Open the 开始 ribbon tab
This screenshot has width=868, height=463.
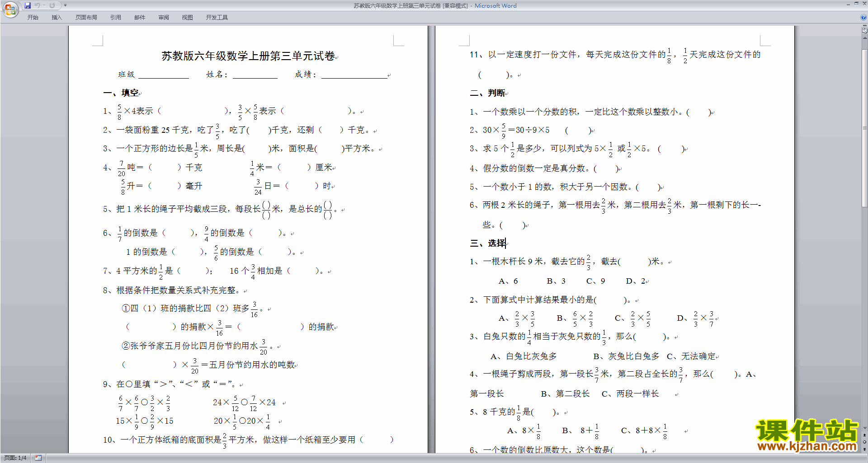tap(33, 18)
